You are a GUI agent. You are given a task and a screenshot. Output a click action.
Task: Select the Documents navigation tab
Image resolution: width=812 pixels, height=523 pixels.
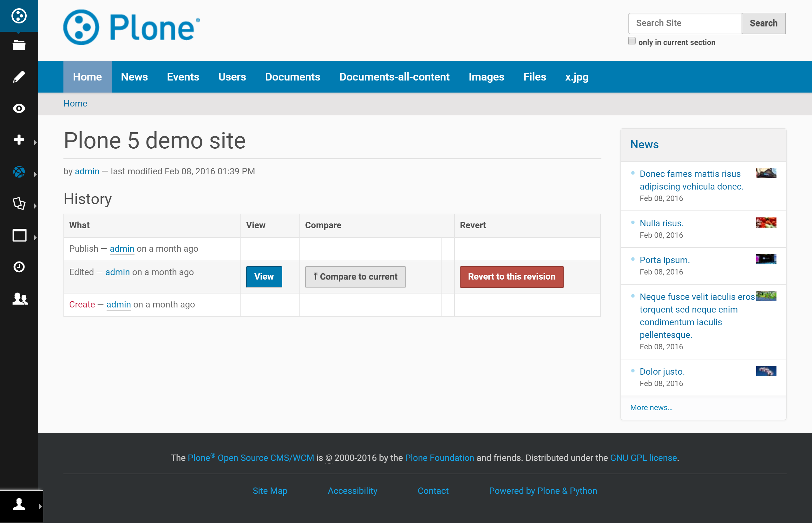(292, 77)
